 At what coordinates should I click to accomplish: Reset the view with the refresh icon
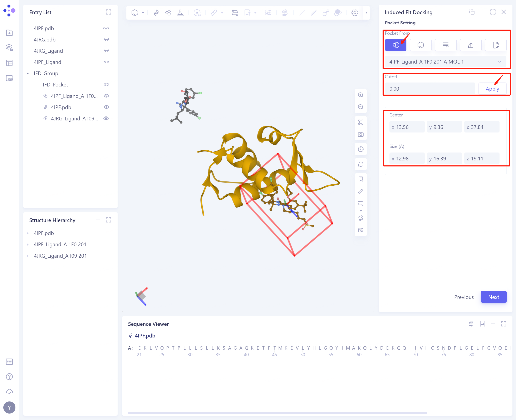pos(360,164)
